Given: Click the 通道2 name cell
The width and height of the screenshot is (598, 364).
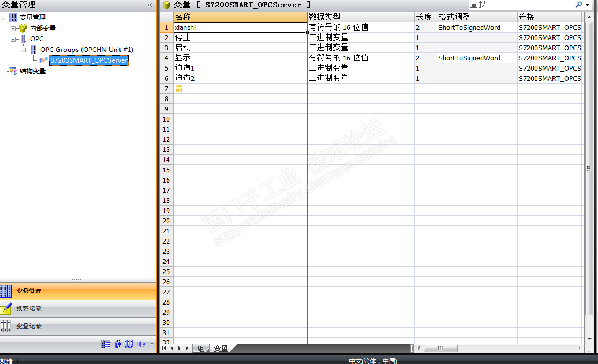Looking at the screenshot, I should coord(240,78).
